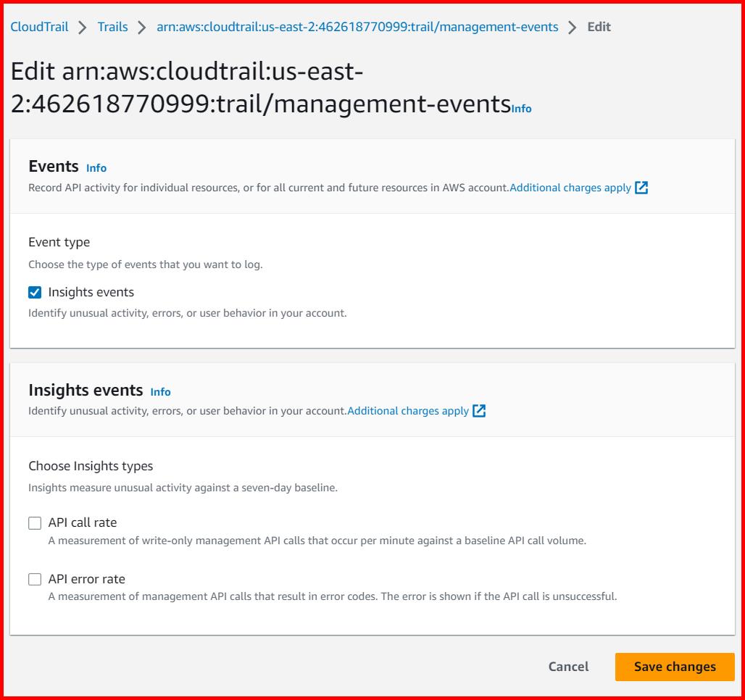Click the Choose Insights types heading

[x=90, y=466]
